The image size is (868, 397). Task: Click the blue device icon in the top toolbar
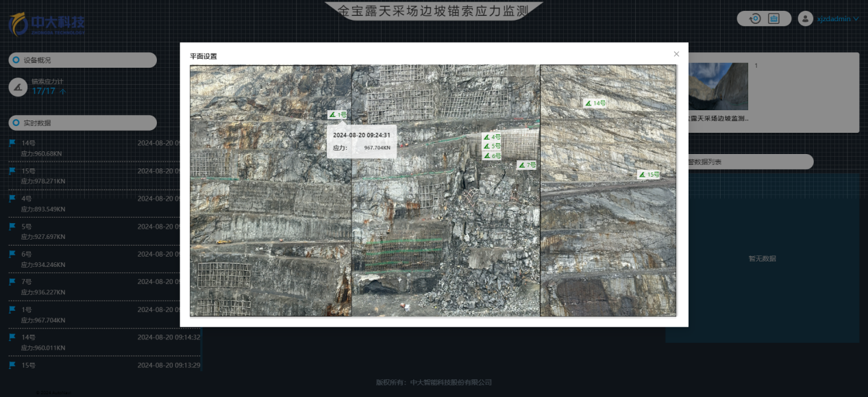773,18
